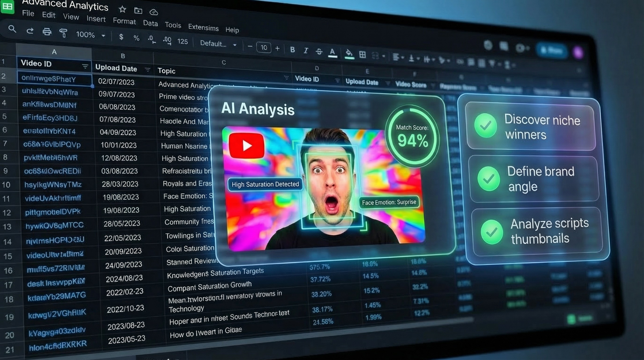
Task: Select the paint format roller icon
Action: click(63, 33)
